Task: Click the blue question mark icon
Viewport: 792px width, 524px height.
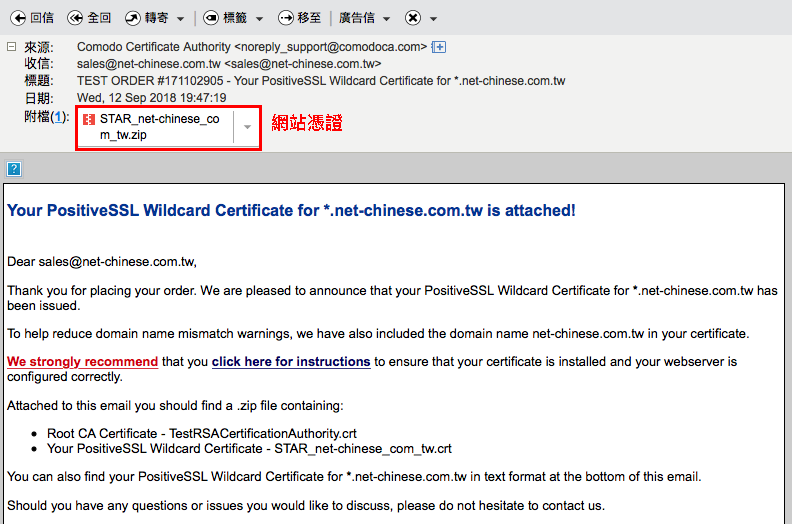Action: click(x=14, y=169)
